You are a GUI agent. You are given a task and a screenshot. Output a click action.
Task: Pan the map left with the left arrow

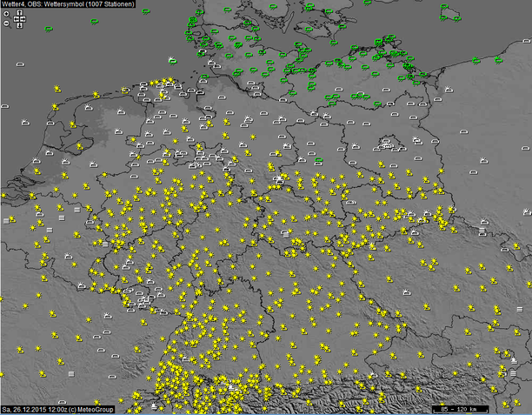point(17,19)
